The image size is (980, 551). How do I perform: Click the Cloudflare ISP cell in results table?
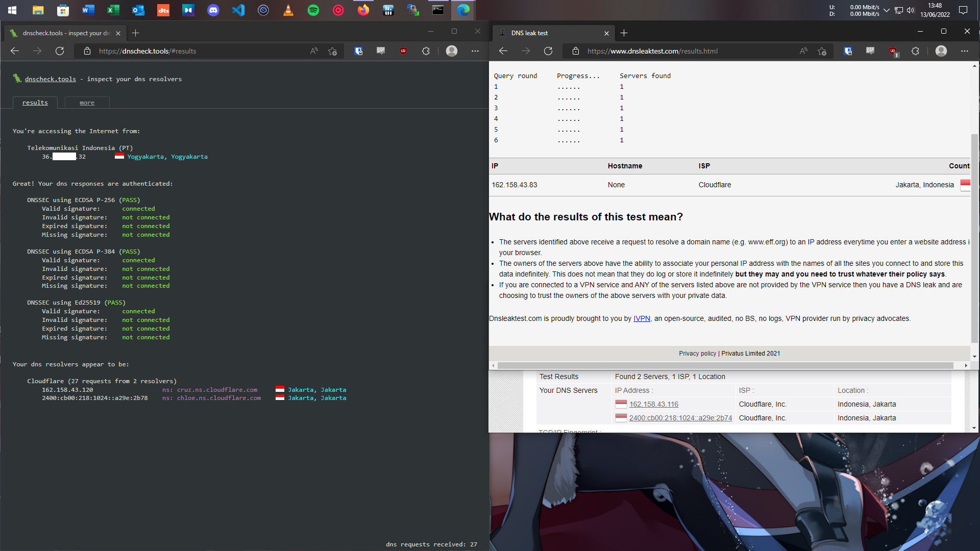tap(715, 185)
